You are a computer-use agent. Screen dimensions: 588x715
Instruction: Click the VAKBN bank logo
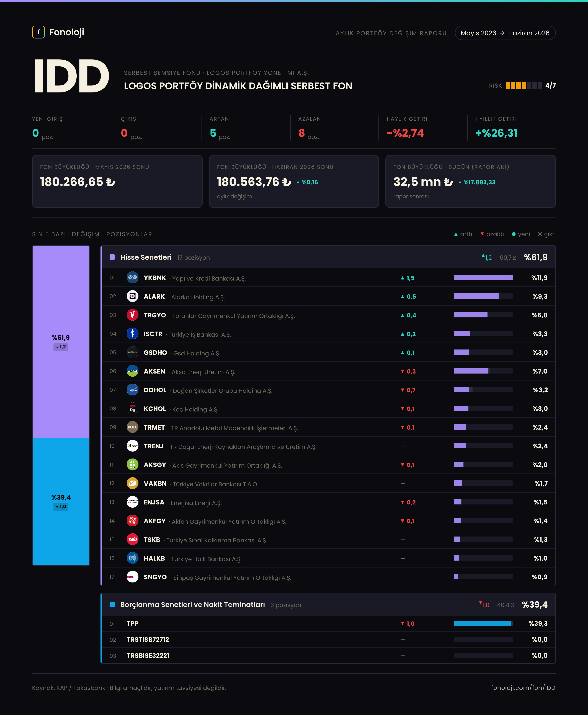[132, 483]
